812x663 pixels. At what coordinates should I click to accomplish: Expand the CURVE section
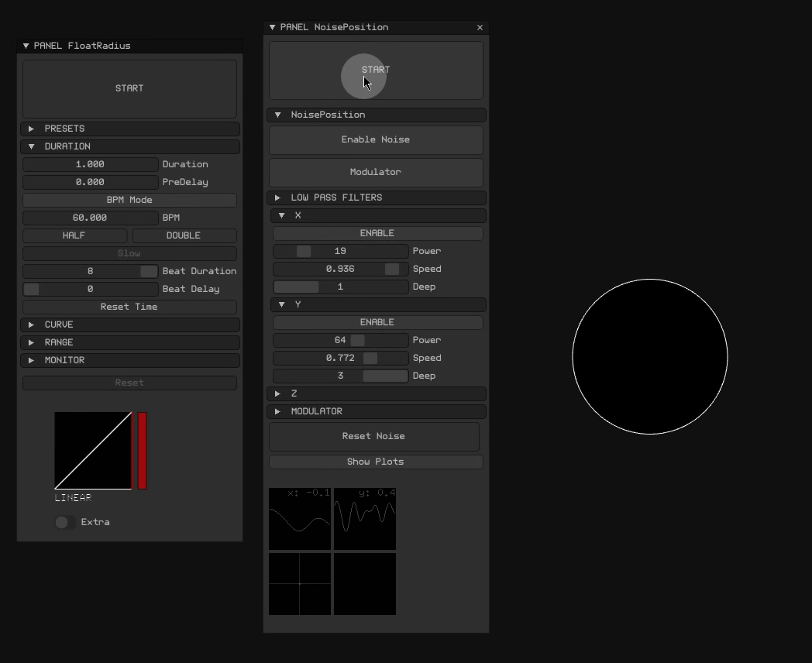point(130,325)
